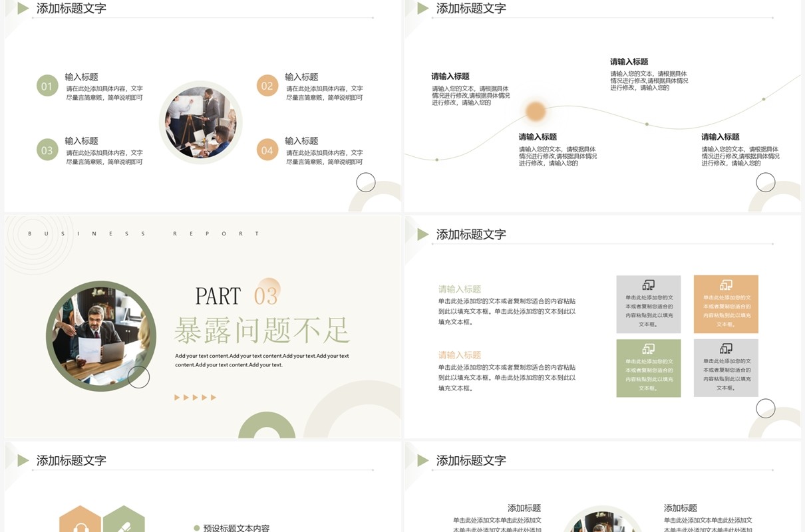Click the glowing orange dot on the curve
805x532 pixels.
coord(536,111)
